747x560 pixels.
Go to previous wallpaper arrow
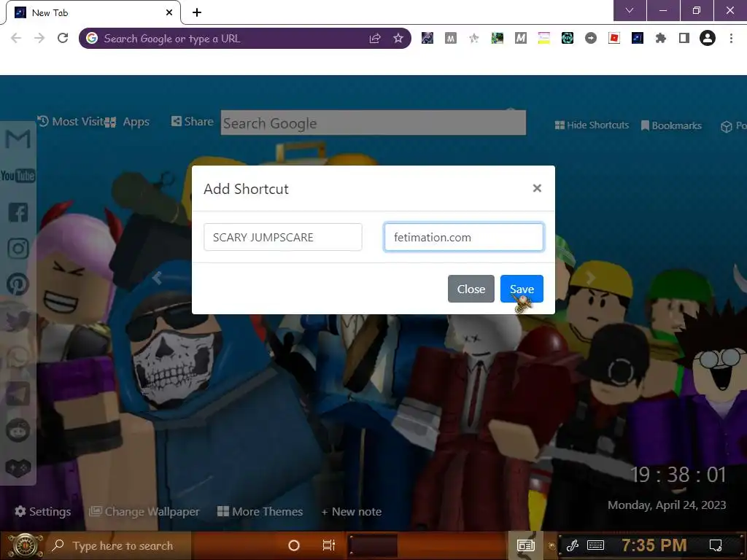tap(158, 278)
